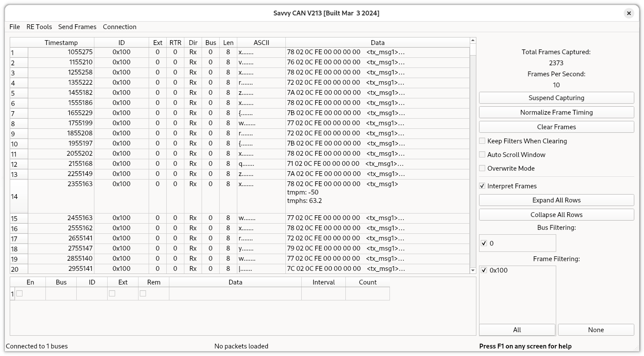
Task: Click data '76 02 0C FE 00 00 00 00'
Action: (323, 62)
